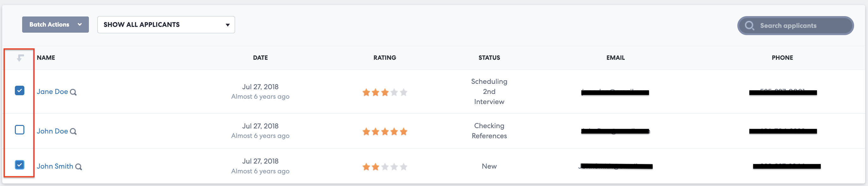Check the John Doe checkbox
Screen dimensions: 868x186
pos(20,130)
